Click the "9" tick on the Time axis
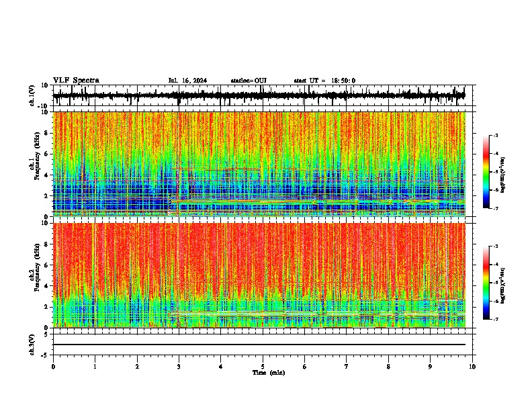The height and width of the screenshot is (411, 532). click(x=430, y=367)
